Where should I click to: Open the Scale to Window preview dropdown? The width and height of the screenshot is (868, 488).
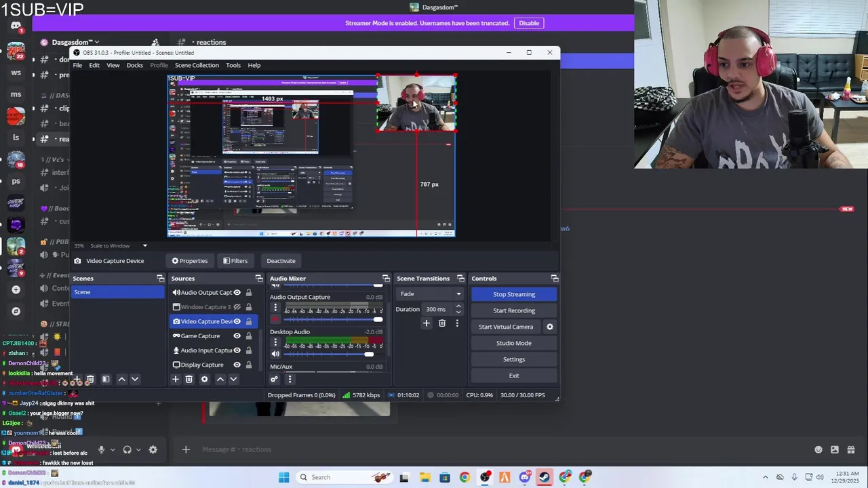(x=144, y=246)
